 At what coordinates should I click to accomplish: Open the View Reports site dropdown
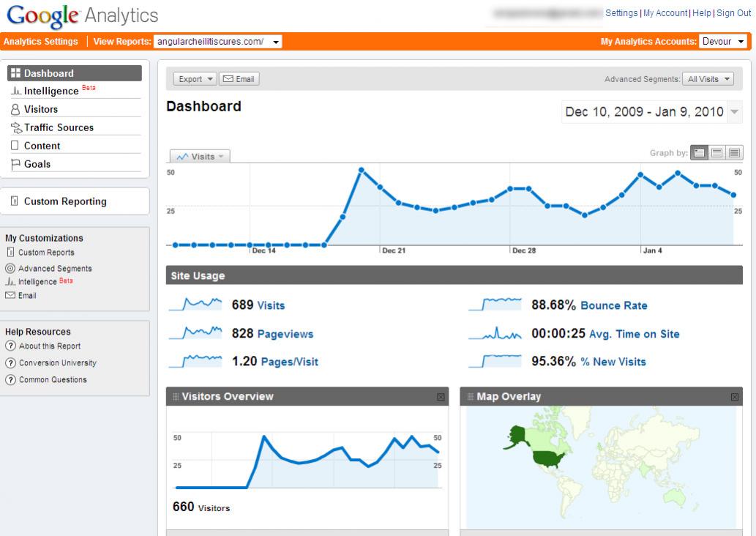pos(218,42)
